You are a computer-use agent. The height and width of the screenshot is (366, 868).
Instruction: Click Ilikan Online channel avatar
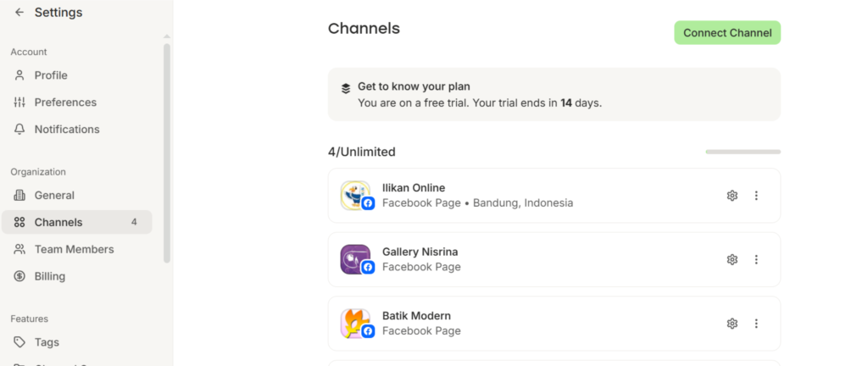[355, 196]
